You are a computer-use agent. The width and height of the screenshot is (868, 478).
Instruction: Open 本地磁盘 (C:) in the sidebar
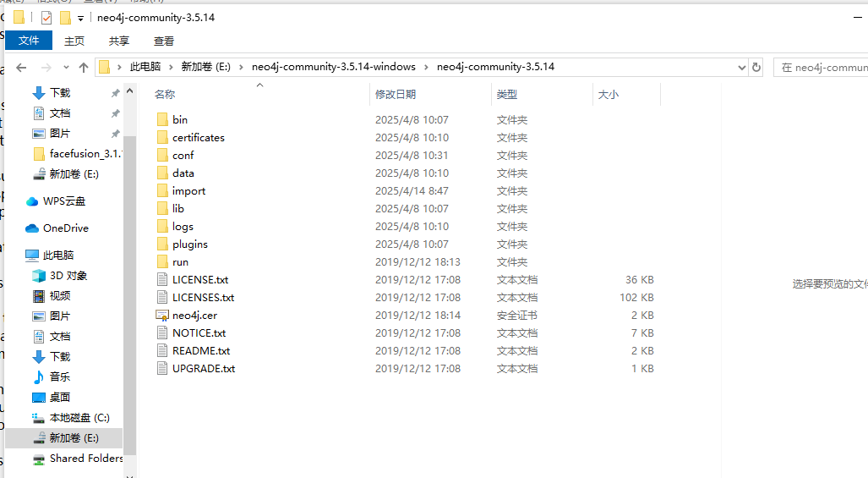(x=79, y=418)
